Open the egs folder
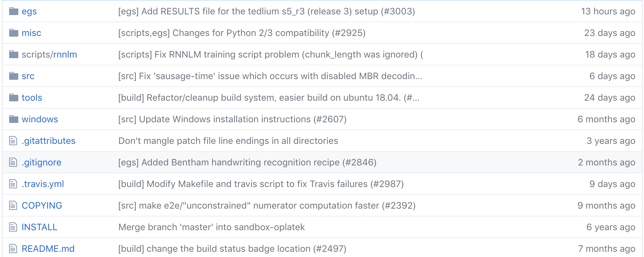The image size is (644, 257). pyautogui.click(x=29, y=11)
